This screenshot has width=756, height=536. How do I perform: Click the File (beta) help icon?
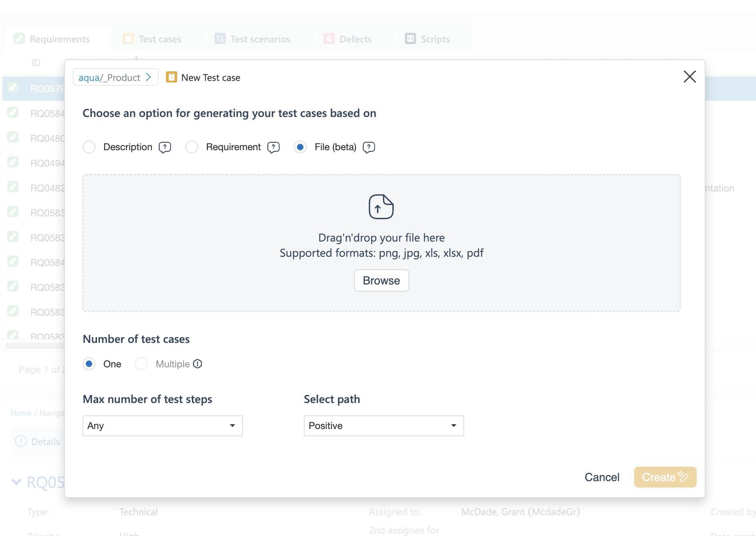368,147
